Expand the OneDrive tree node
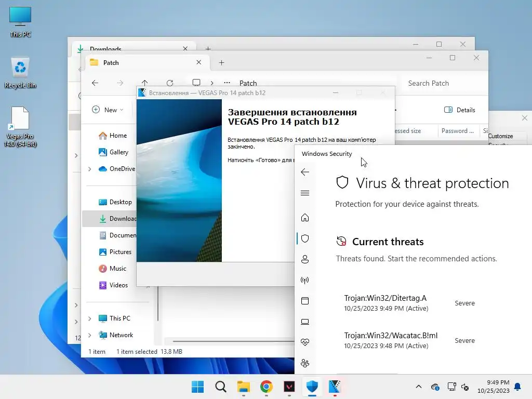 point(89,169)
